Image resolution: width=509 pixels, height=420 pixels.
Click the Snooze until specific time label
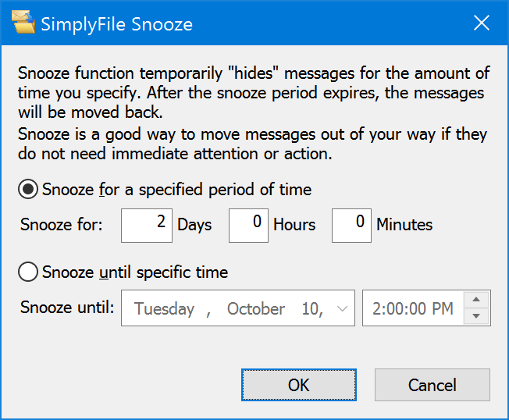click(135, 272)
